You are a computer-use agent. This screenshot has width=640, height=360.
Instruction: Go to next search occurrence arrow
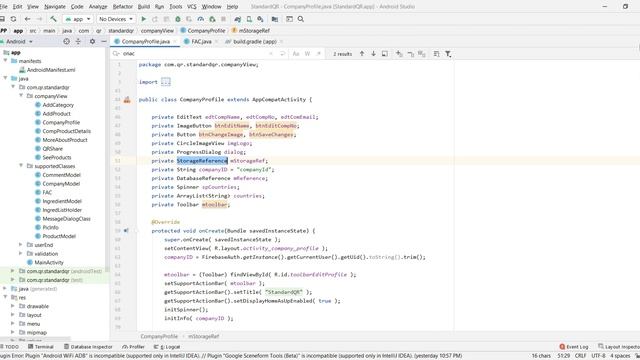tap(373, 54)
